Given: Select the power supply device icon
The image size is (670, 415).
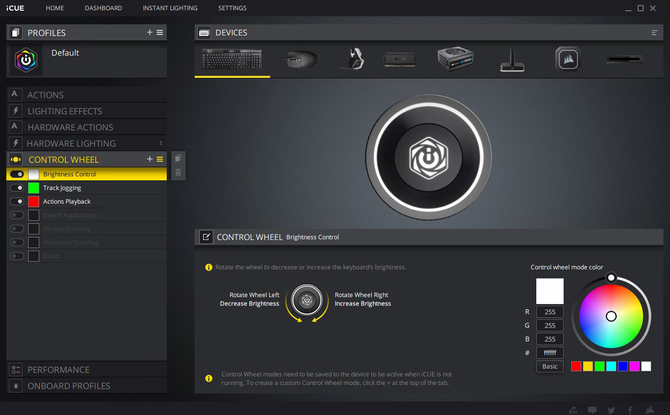Looking at the screenshot, I should click(455, 59).
